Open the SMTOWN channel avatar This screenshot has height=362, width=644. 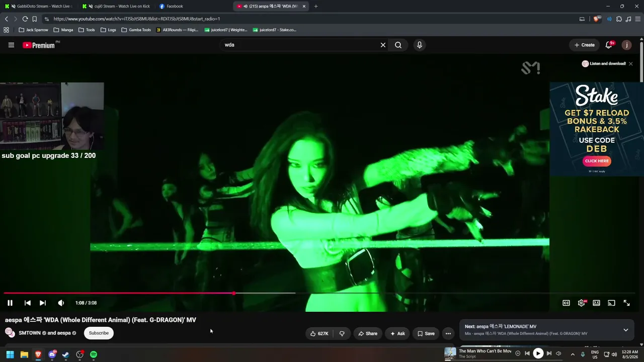pyautogui.click(x=10, y=333)
